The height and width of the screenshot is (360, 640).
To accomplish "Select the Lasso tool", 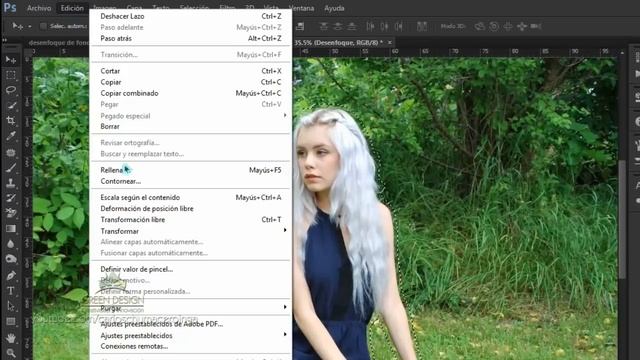I will (x=11, y=90).
